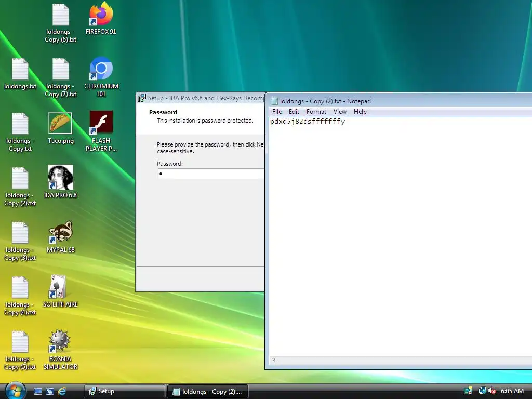Select loldongs - Copy (2).txt desktop file

pyautogui.click(x=20, y=187)
